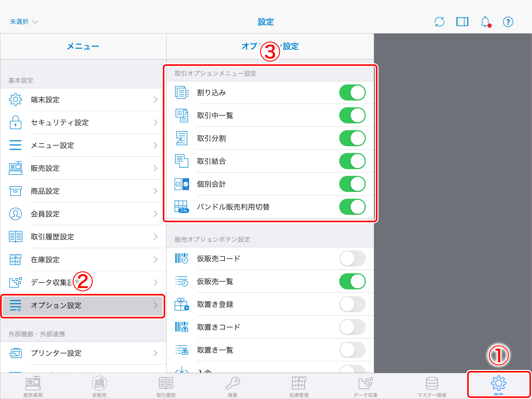Expand セキュリティ設定 chevron arrow
532x399 pixels.
[x=155, y=122]
